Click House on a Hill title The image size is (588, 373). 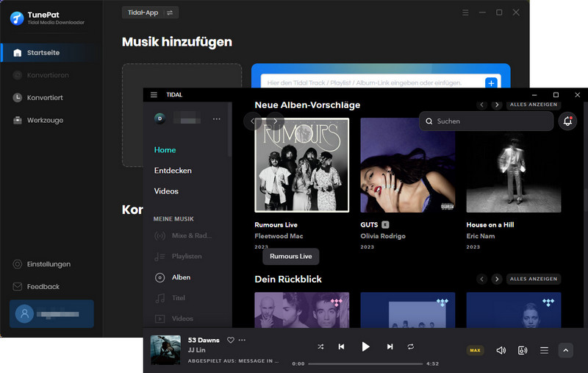click(490, 225)
